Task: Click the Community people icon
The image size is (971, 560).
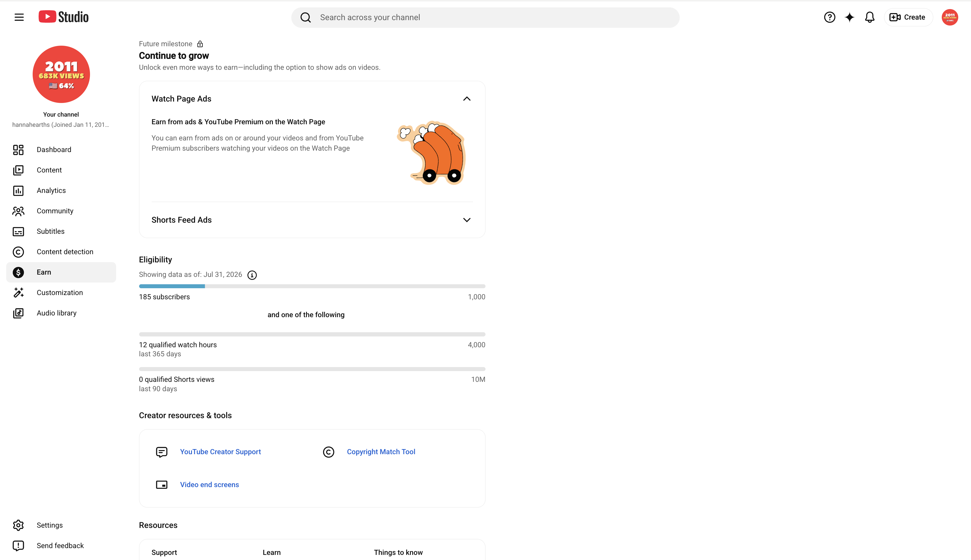Action: coord(18,211)
